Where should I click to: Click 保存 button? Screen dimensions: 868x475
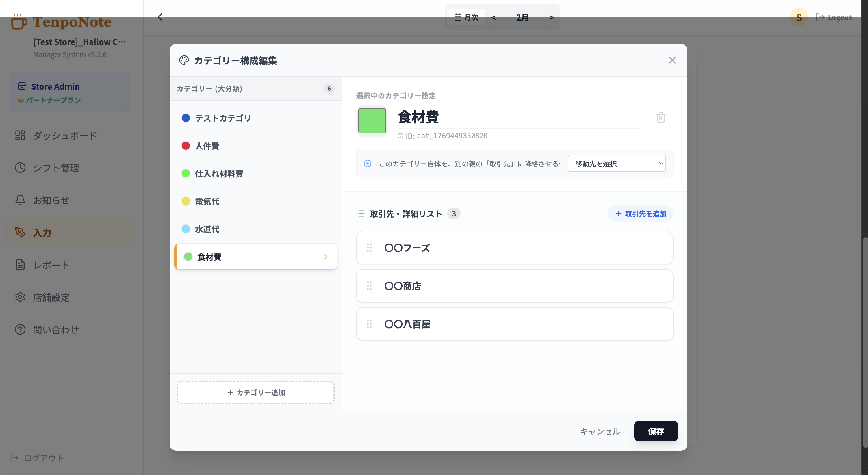point(656,431)
